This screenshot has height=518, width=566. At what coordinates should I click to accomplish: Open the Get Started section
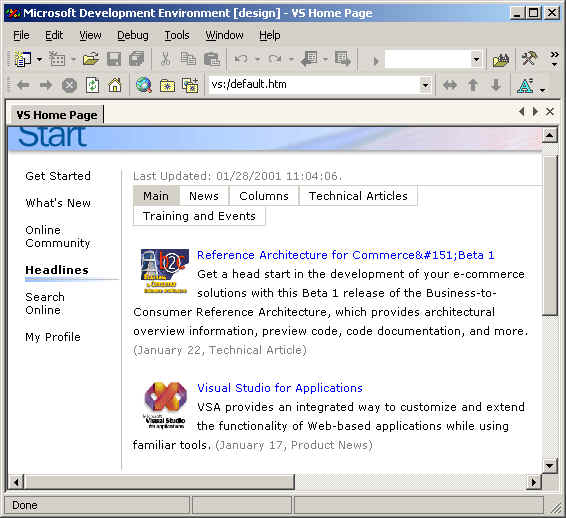pos(58,176)
